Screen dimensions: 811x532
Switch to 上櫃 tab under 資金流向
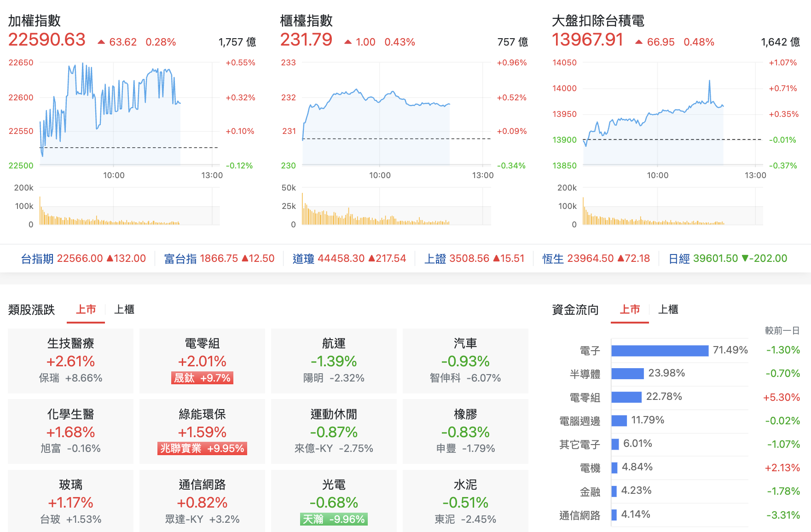(668, 309)
